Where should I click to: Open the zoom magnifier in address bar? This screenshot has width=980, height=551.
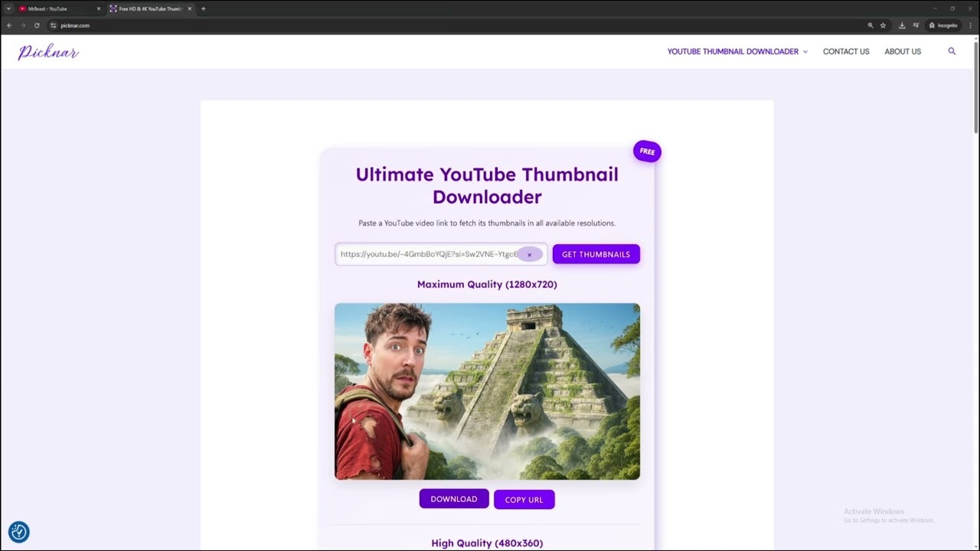coord(871,25)
